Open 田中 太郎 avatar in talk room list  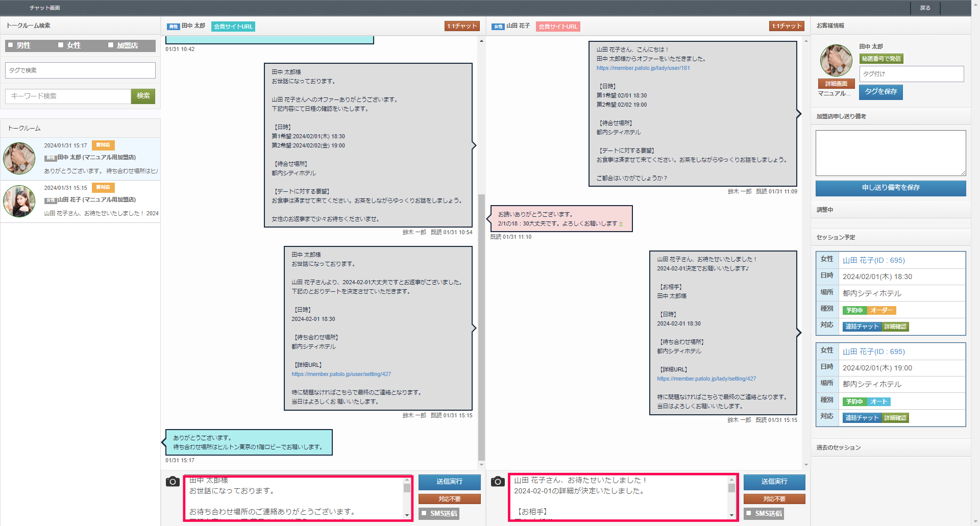[x=19, y=159]
